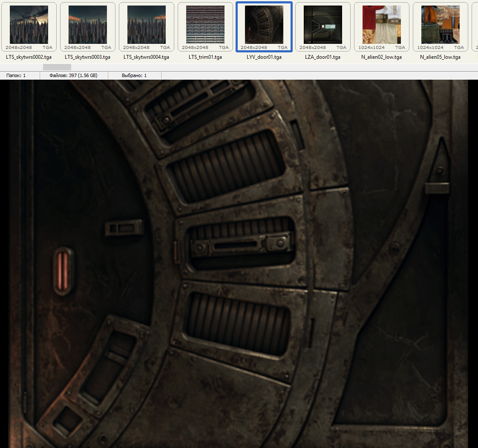
Task: Click the horizontal scrollbar thumb
Action: click(x=57, y=67)
